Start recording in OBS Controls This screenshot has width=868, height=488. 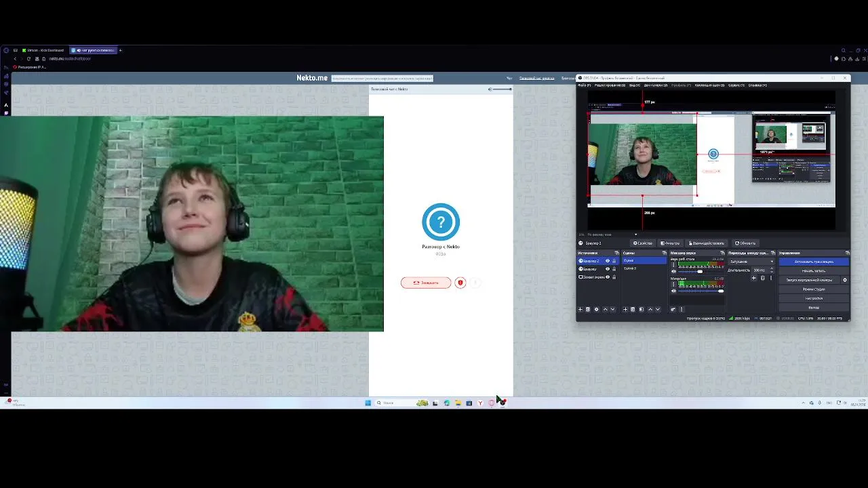pos(814,270)
